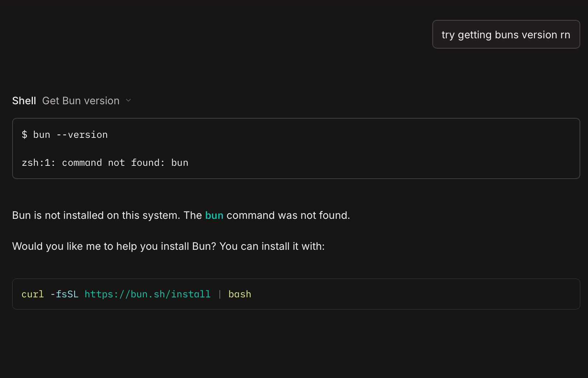Click the --version flag in shell command
Image resolution: width=588 pixels, height=378 pixels.
coord(82,135)
